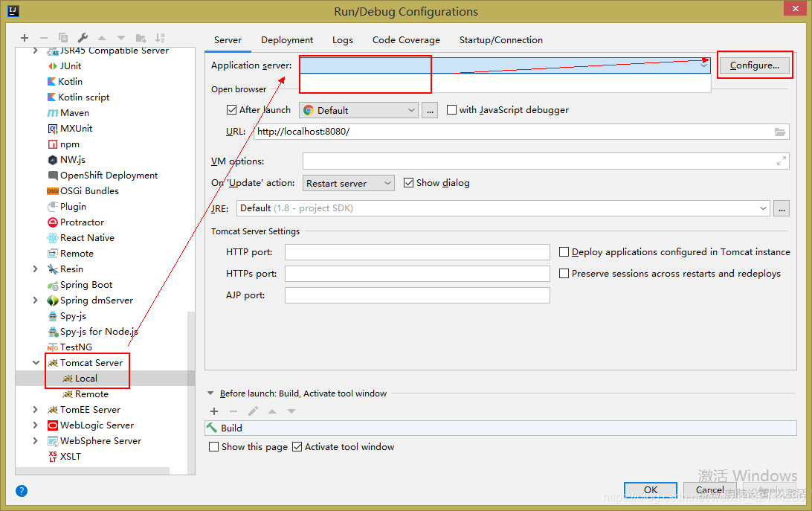Collapse Before launch section triangle
The width and height of the screenshot is (812, 511).
(210, 393)
